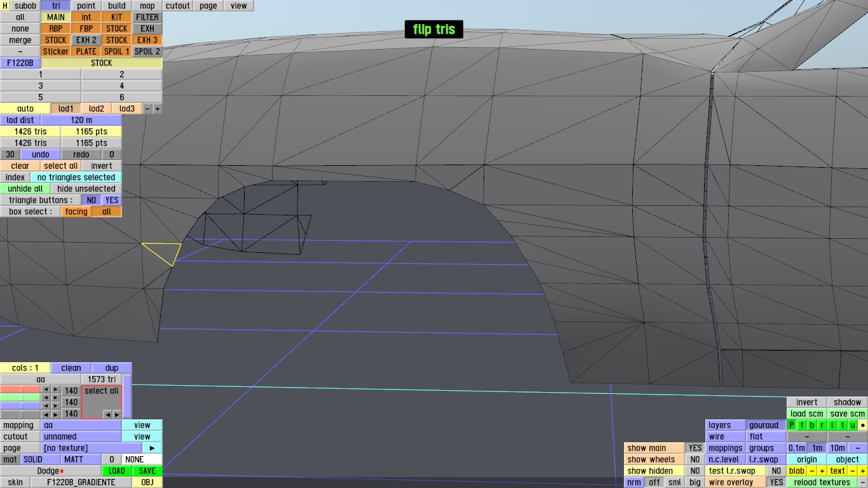Switch to the point mode tab

click(x=86, y=6)
